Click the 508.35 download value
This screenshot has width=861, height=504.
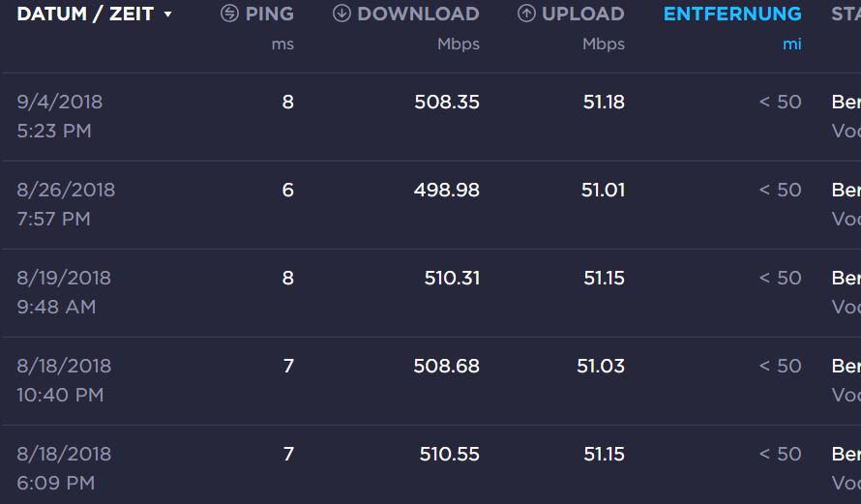447,103
